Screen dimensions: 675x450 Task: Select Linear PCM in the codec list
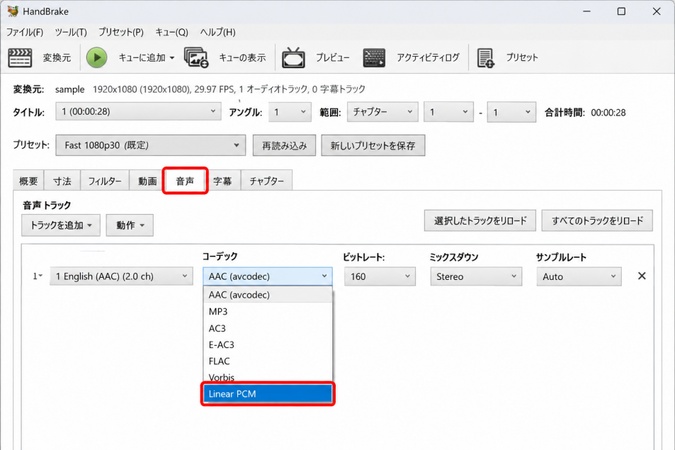tap(267, 394)
